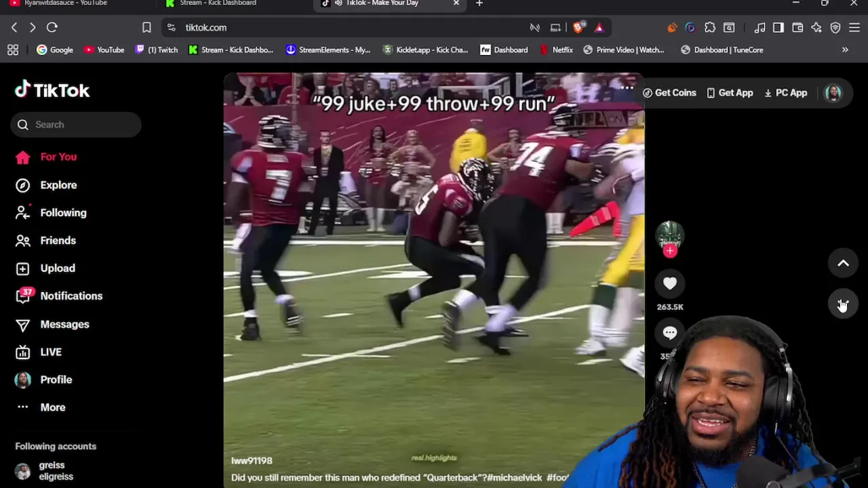
Task: Close the TikTok browser tab
Action: point(456,3)
